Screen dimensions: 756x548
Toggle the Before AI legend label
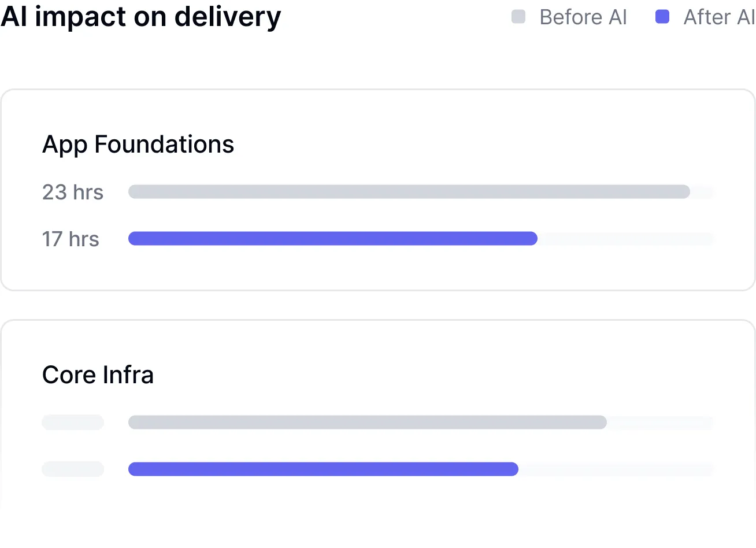(583, 17)
